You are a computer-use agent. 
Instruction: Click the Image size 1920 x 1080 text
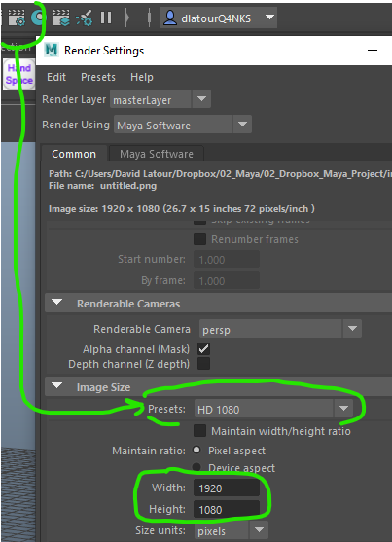[182, 209]
